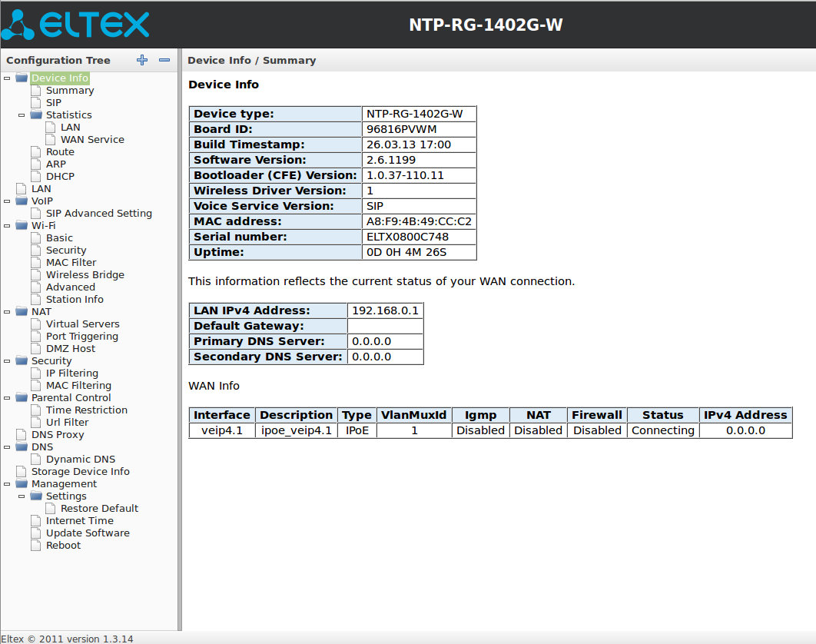
Task: Click the page icon beside Route
Action: (35, 152)
